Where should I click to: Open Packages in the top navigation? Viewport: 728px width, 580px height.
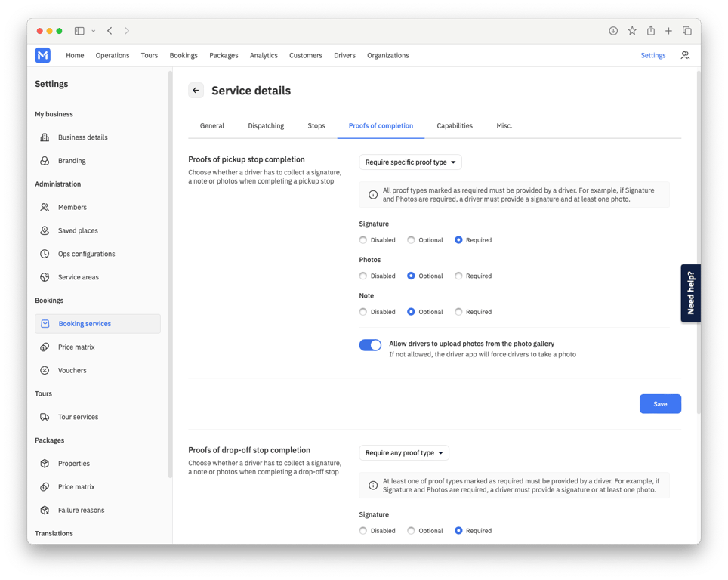pyautogui.click(x=224, y=55)
